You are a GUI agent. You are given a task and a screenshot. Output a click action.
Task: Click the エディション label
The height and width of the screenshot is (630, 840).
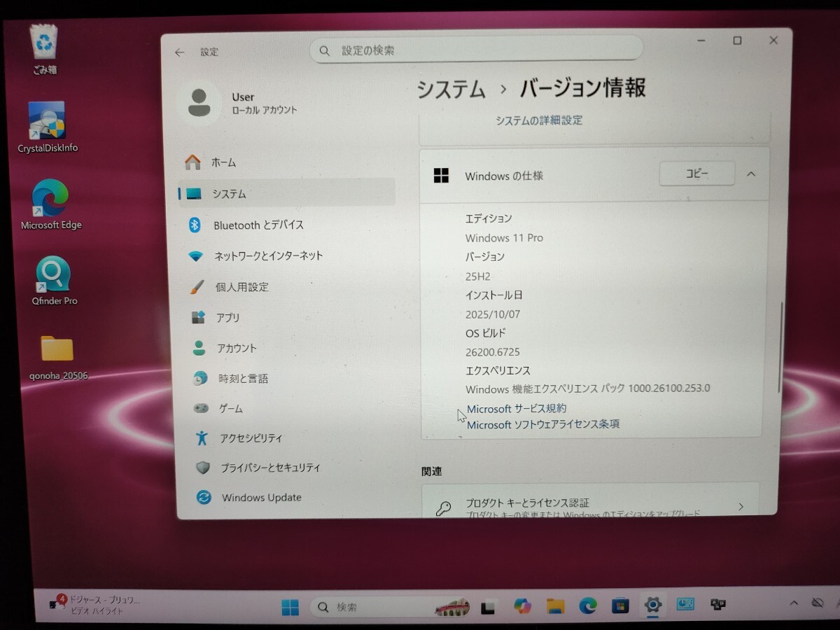pos(489,218)
